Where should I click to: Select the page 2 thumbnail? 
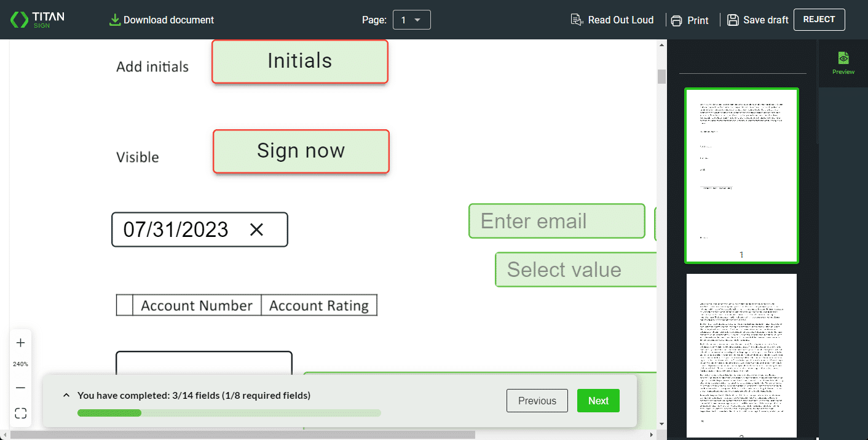point(741,355)
